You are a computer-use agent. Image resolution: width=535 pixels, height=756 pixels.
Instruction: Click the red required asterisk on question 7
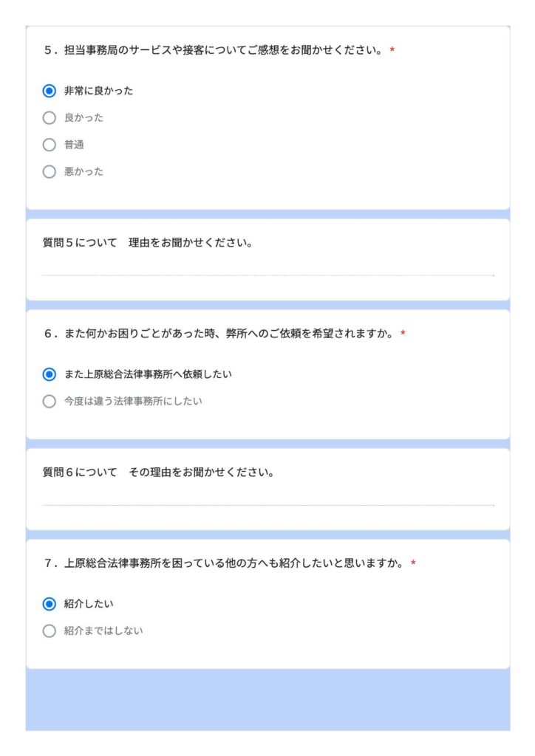(413, 563)
